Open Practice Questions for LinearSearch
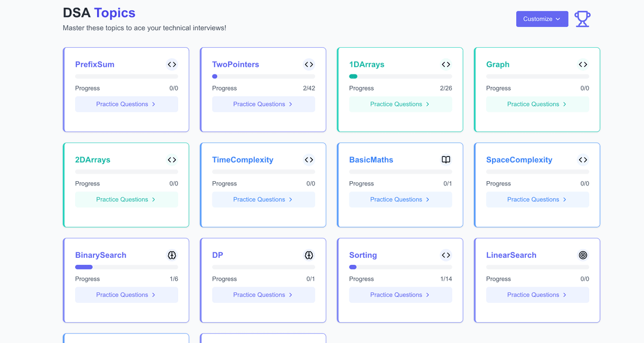644x343 pixels. click(x=538, y=295)
